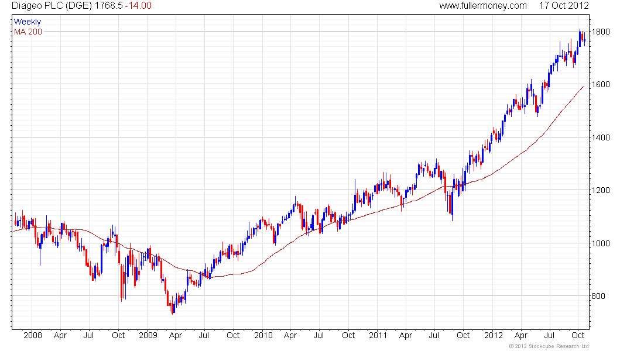Click the red change value -14.00
This screenshot has width=644, height=351.
point(138,6)
